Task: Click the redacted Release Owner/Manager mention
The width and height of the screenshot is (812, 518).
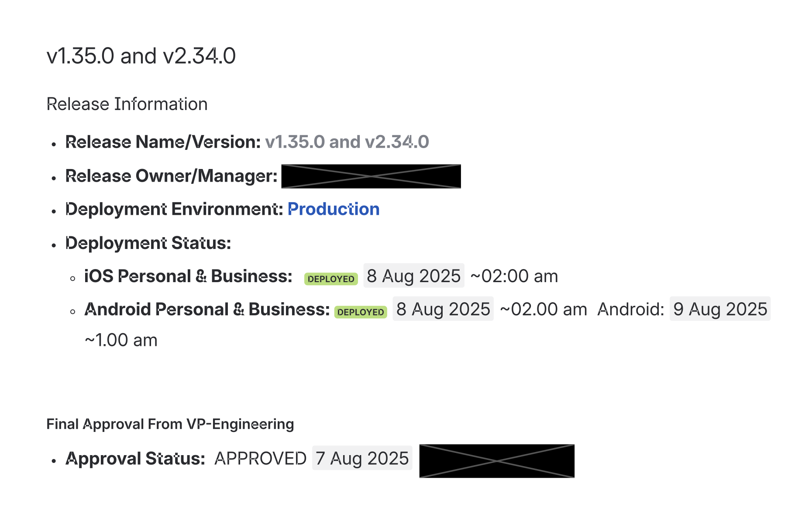Action: pos(371,176)
